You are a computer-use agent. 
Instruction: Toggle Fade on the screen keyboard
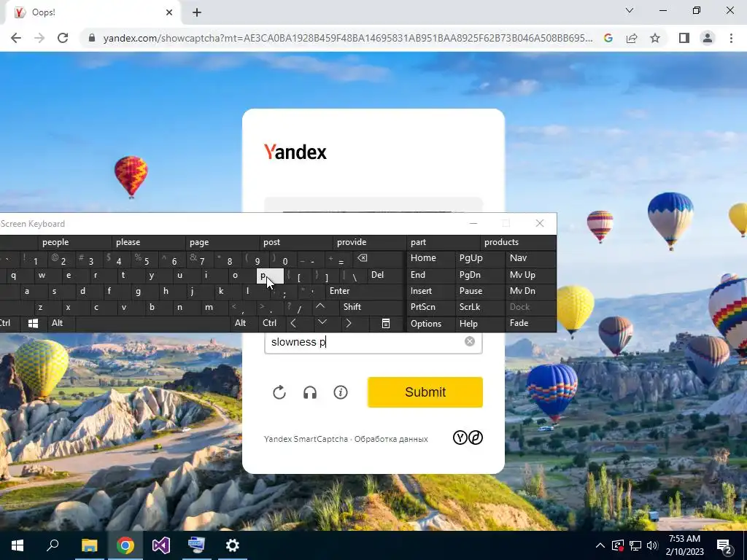519,323
